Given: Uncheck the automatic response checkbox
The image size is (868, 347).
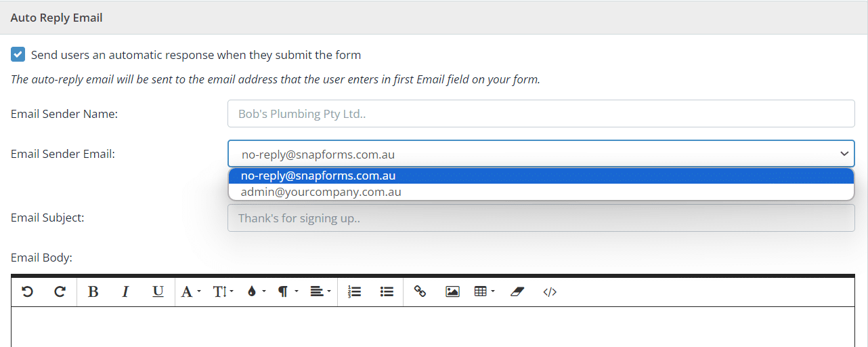Looking at the screenshot, I should pos(18,55).
